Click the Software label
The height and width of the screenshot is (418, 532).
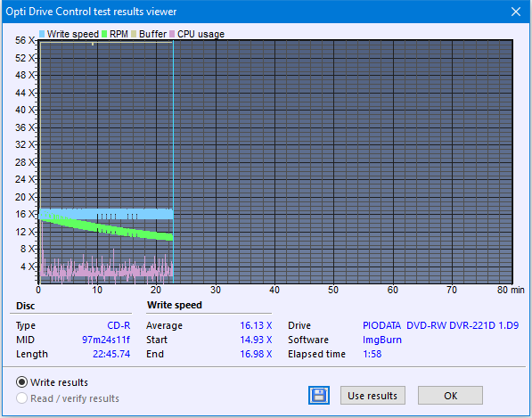click(x=308, y=340)
